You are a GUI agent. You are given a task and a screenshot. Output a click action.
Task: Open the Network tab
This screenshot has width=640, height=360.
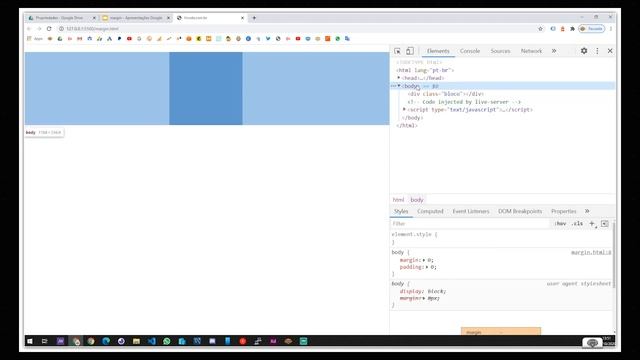[531, 51]
